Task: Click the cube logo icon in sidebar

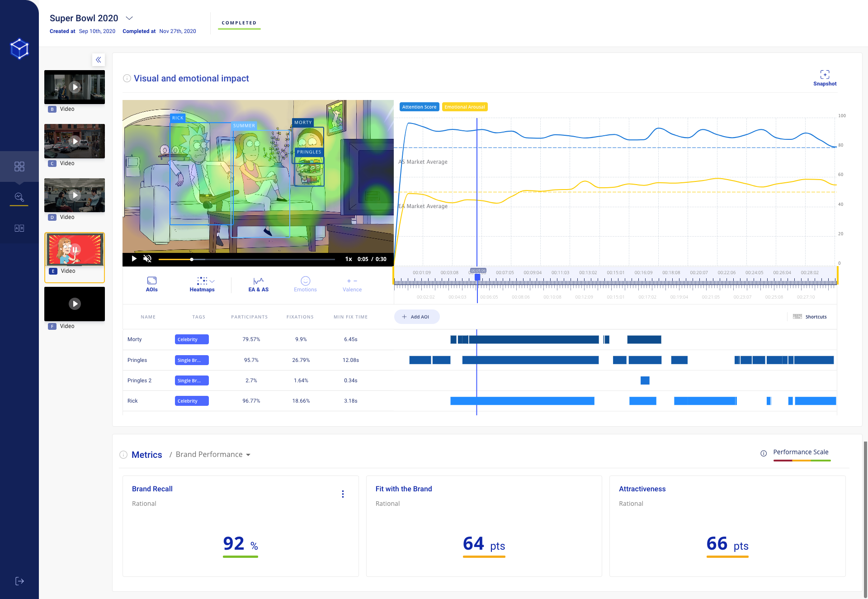Action: tap(19, 48)
